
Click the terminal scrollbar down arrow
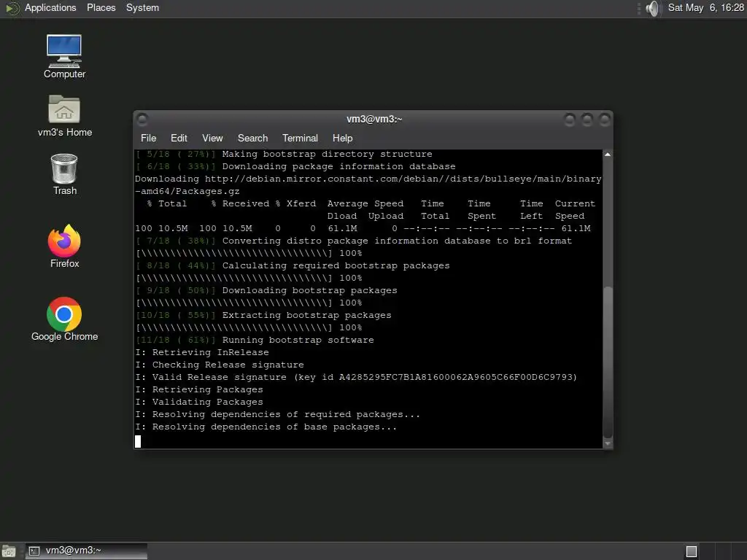pos(608,444)
